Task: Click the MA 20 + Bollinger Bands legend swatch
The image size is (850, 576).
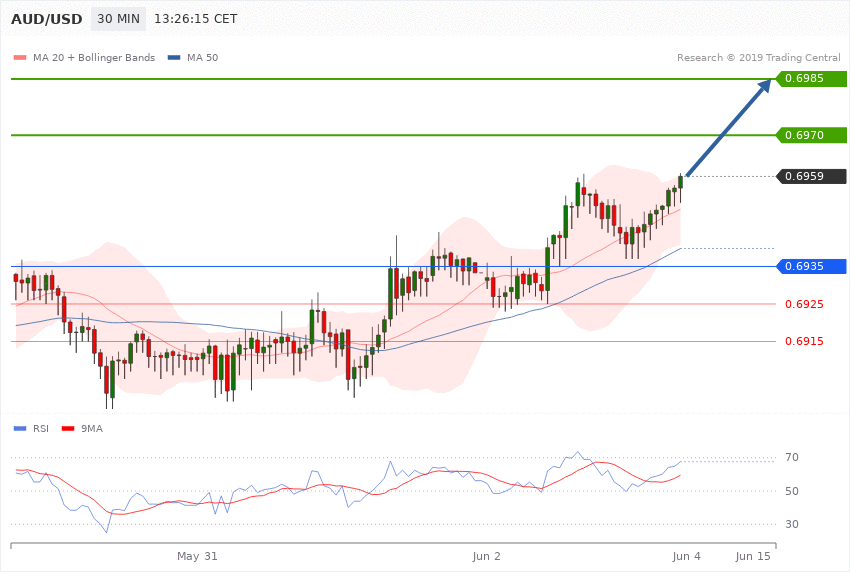Action: pos(20,57)
